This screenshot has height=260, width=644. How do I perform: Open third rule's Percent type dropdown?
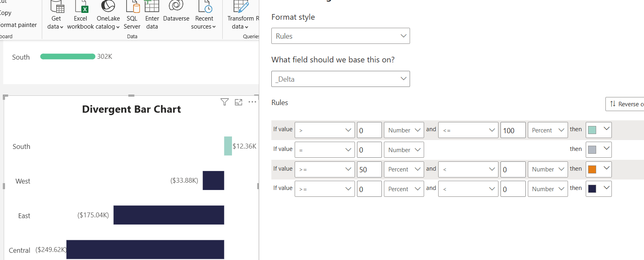pos(404,169)
